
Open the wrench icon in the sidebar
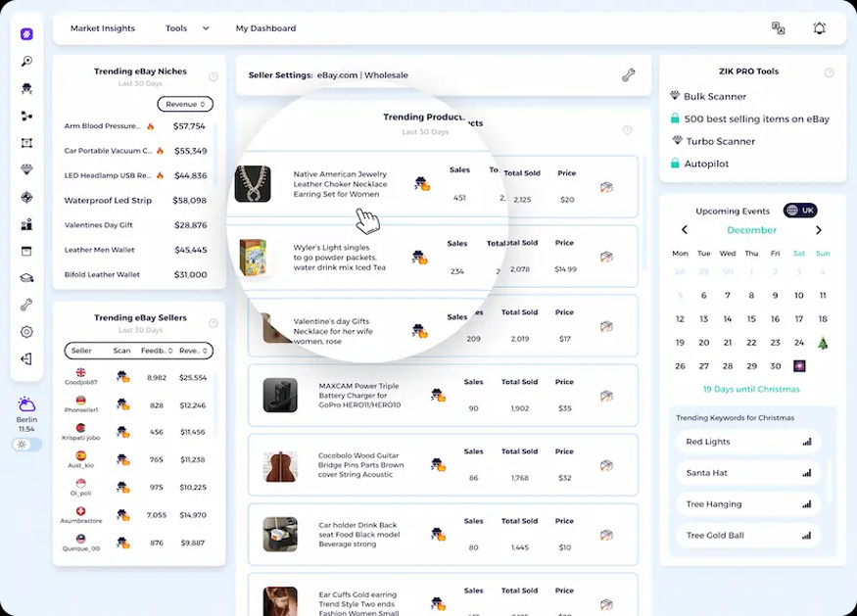point(26,305)
